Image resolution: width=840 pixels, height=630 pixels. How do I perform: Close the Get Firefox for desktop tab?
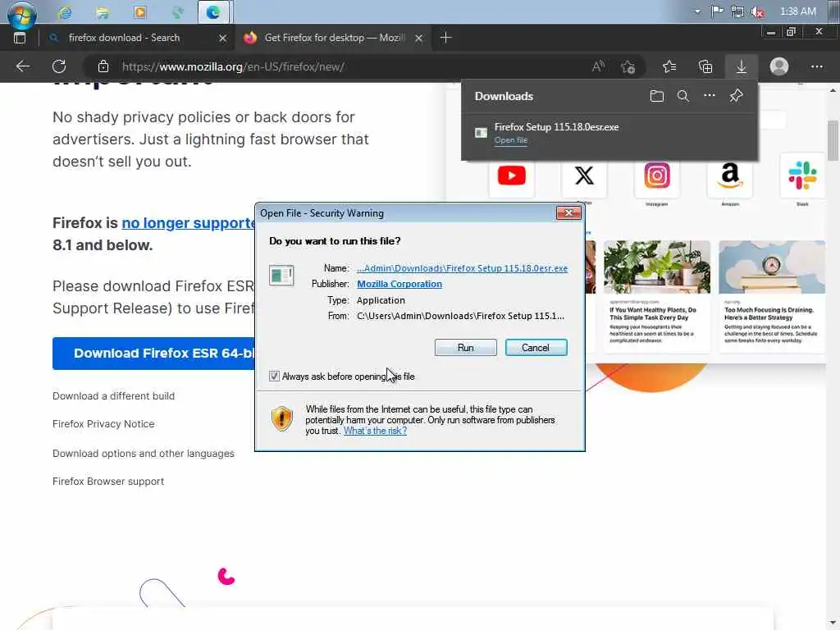419,38
